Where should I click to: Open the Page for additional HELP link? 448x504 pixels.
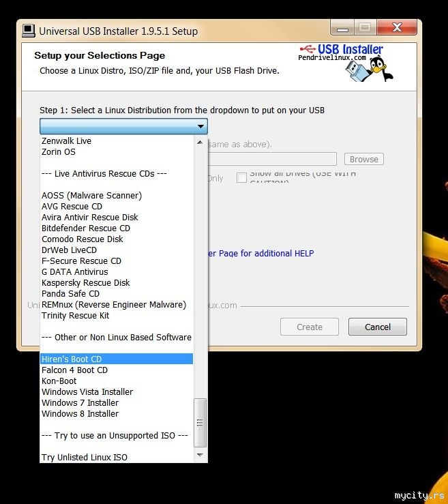coord(261,253)
